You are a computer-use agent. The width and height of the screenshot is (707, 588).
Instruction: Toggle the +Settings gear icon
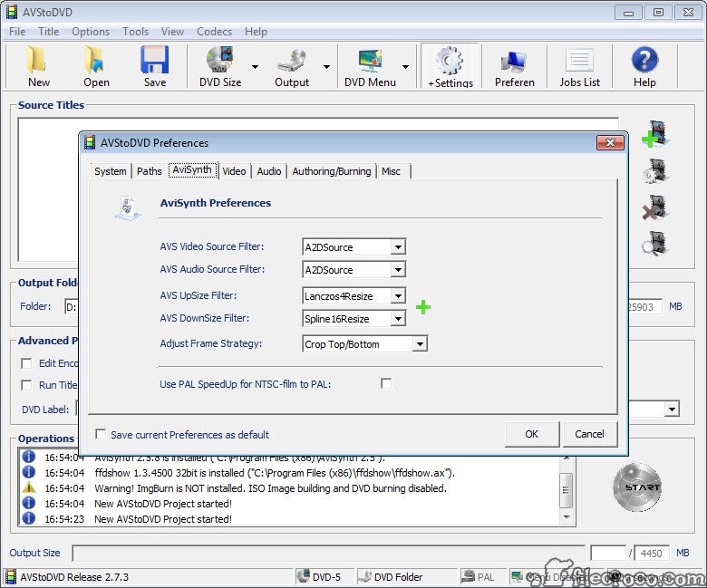click(x=450, y=61)
